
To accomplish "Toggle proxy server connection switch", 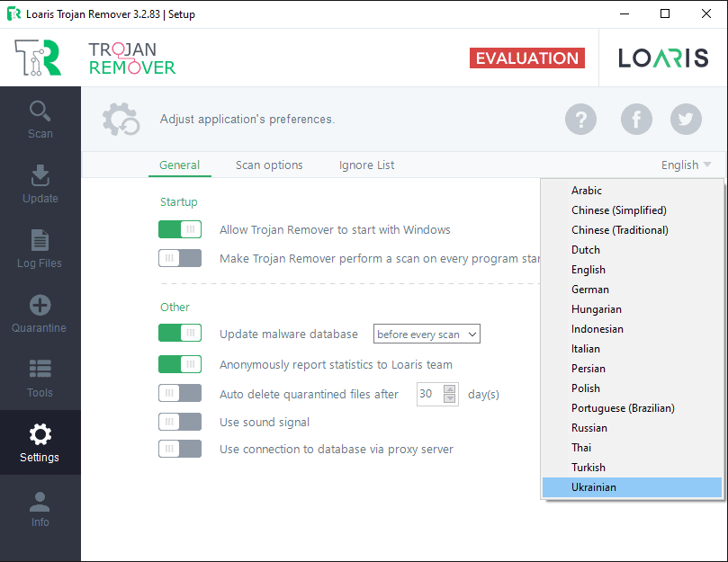I will click(x=180, y=449).
